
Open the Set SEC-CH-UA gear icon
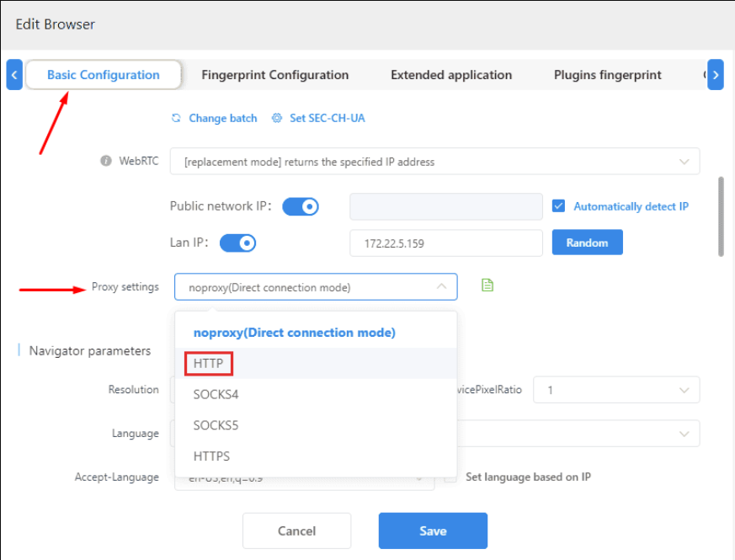[277, 118]
